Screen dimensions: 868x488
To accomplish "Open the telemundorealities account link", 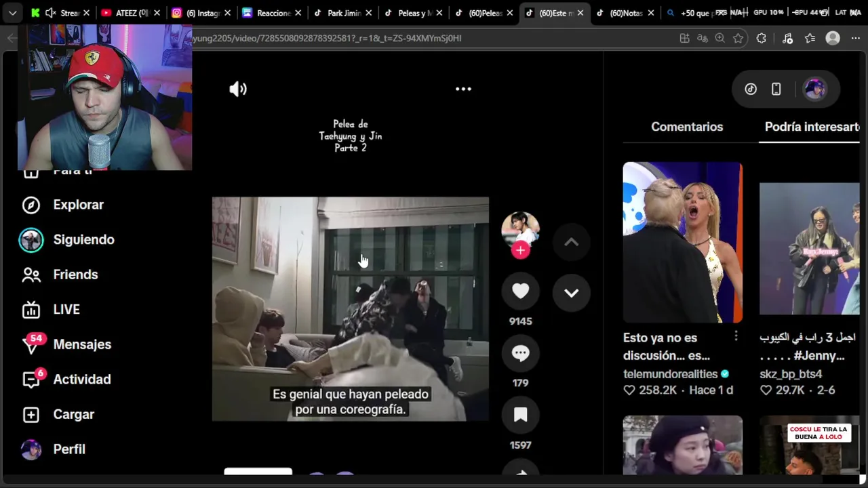I will tap(670, 374).
